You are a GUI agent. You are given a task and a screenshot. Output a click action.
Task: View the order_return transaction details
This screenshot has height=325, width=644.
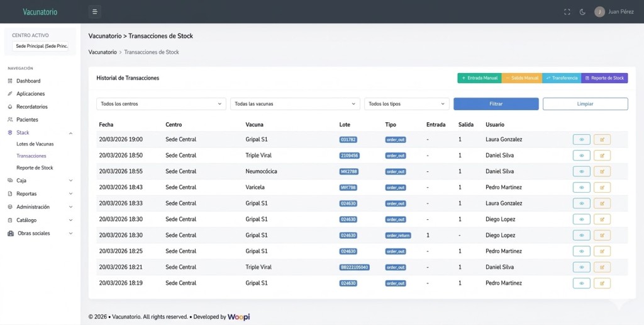point(581,235)
